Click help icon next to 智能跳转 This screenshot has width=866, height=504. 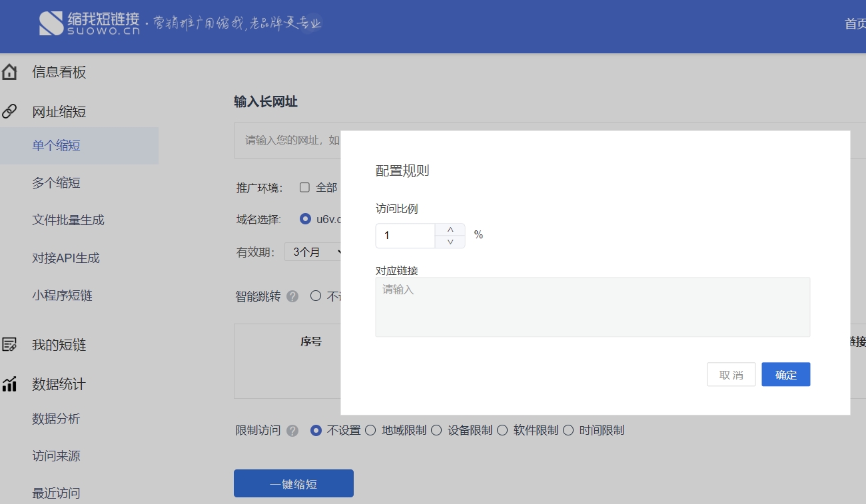[292, 297]
